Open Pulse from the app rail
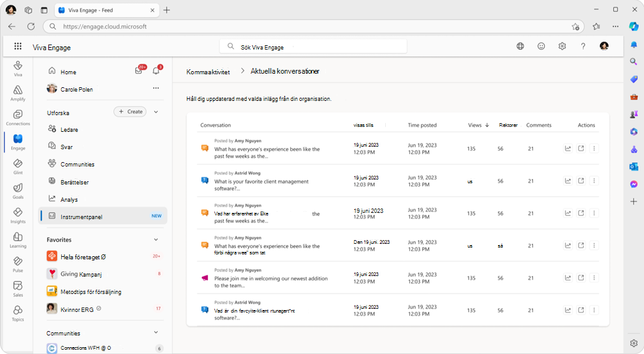This screenshot has height=354, width=644. [18, 264]
